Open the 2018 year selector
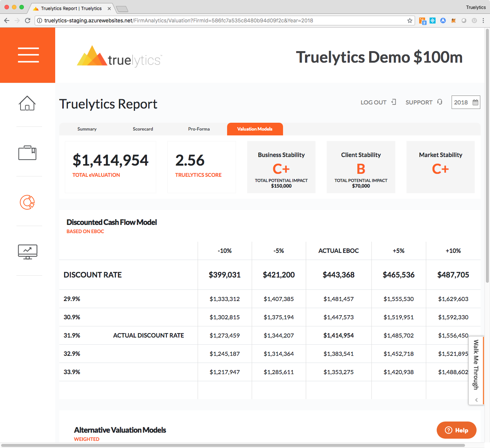490x448 pixels. 466,102
